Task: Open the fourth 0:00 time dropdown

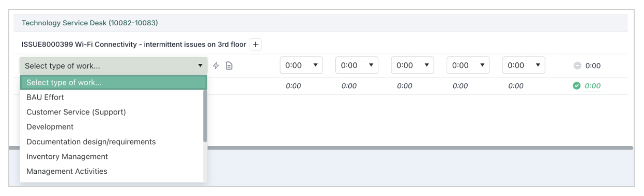Action: [468, 66]
